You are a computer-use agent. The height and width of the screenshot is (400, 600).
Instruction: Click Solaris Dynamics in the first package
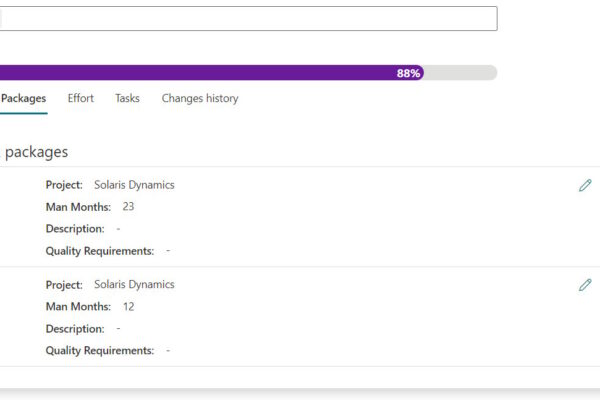click(134, 185)
